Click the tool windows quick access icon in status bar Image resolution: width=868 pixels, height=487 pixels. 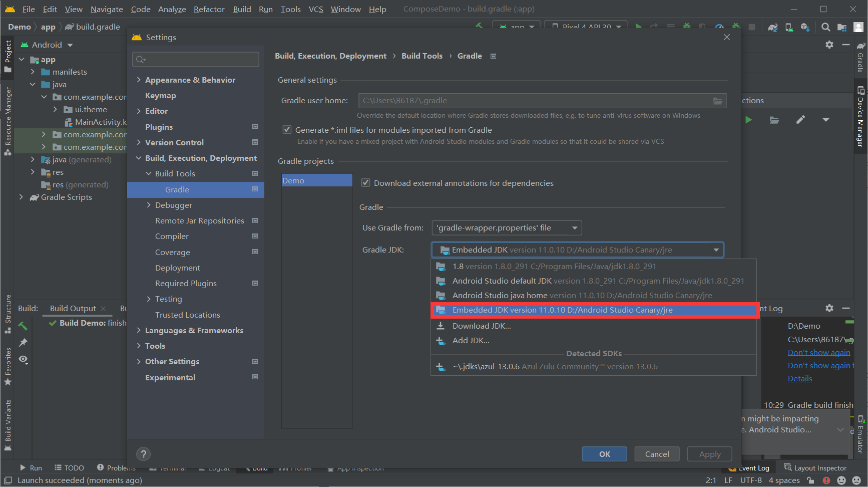[x=8, y=480]
